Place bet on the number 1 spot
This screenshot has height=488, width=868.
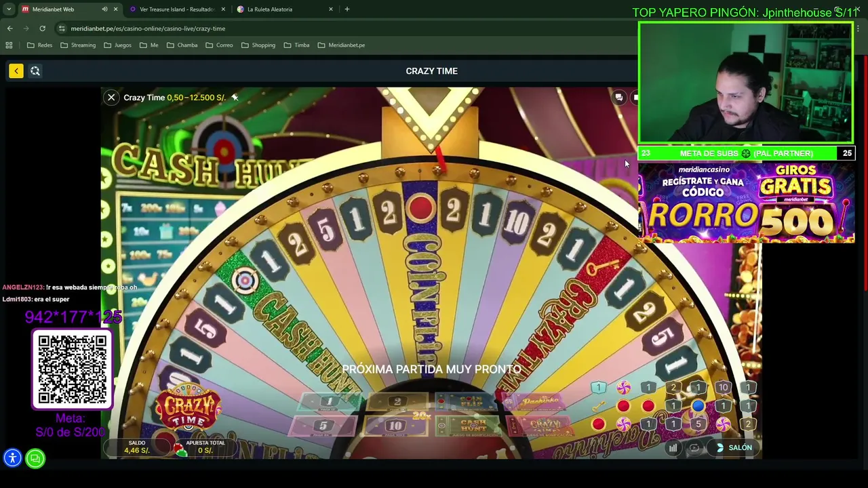(330, 403)
